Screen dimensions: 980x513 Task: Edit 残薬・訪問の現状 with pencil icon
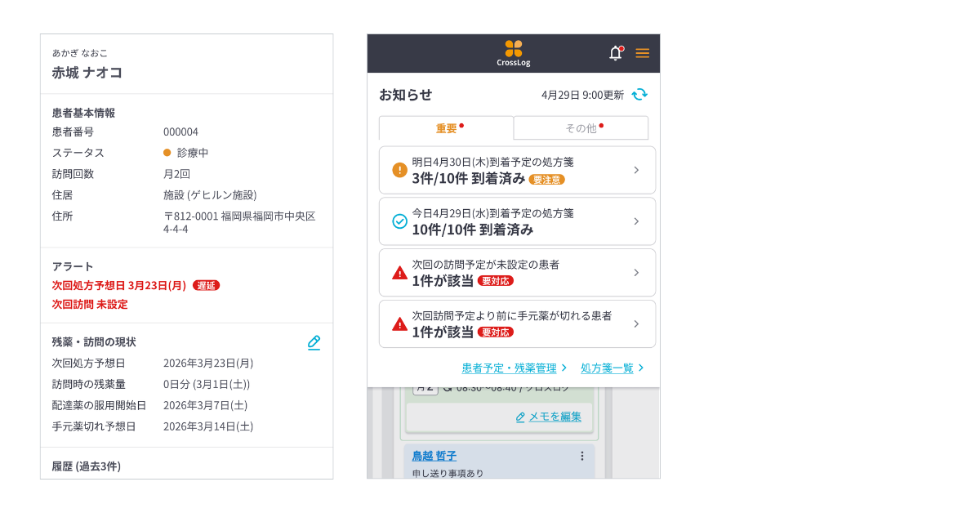pos(314,342)
